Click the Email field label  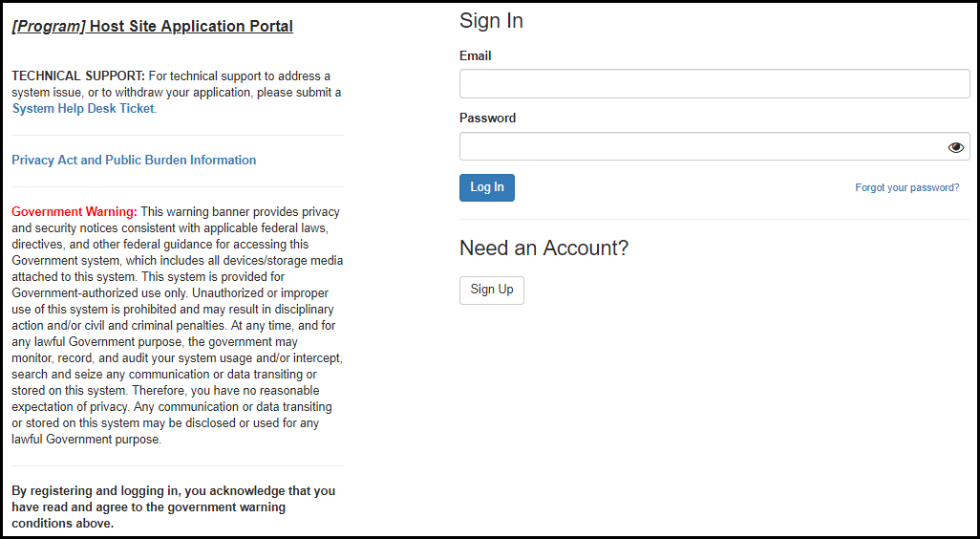[x=476, y=56]
